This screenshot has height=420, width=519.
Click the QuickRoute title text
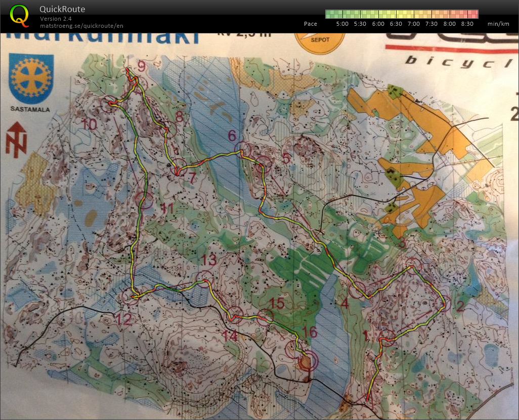(62, 9)
